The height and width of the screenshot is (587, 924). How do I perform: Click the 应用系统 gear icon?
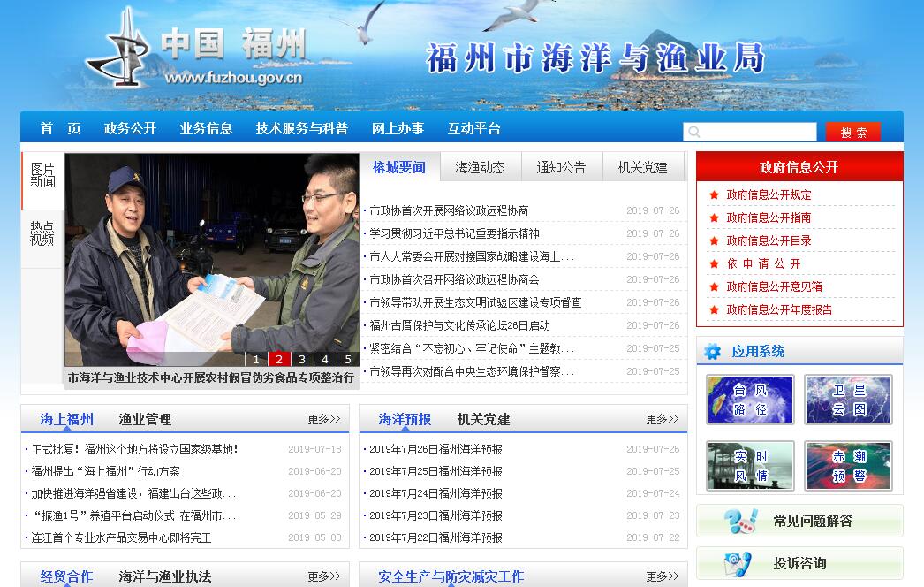click(x=712, y=352)
